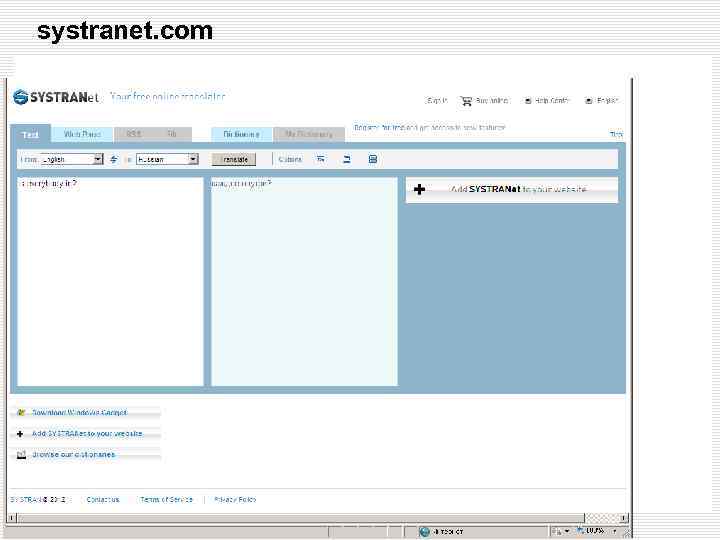The image size is (720, 540).
Task: Click the third icon after Options
Action: point(373,159)
